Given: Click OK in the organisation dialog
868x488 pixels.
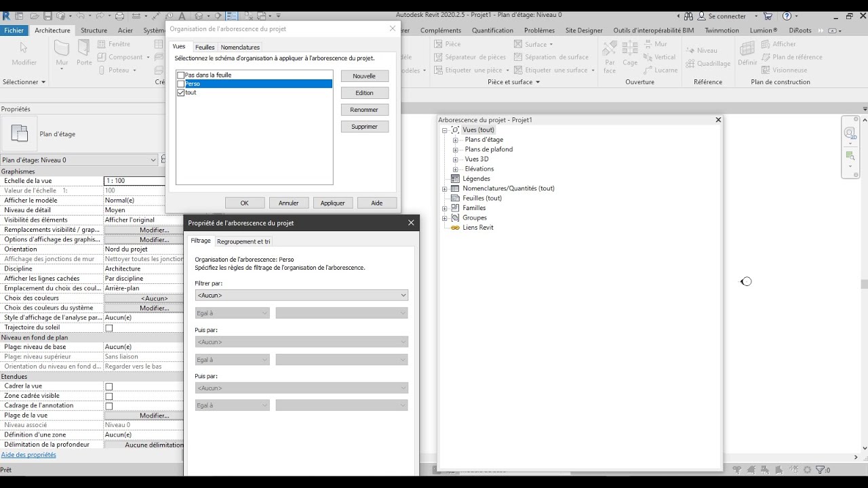Looking at the screenshot, I should 244,203.
